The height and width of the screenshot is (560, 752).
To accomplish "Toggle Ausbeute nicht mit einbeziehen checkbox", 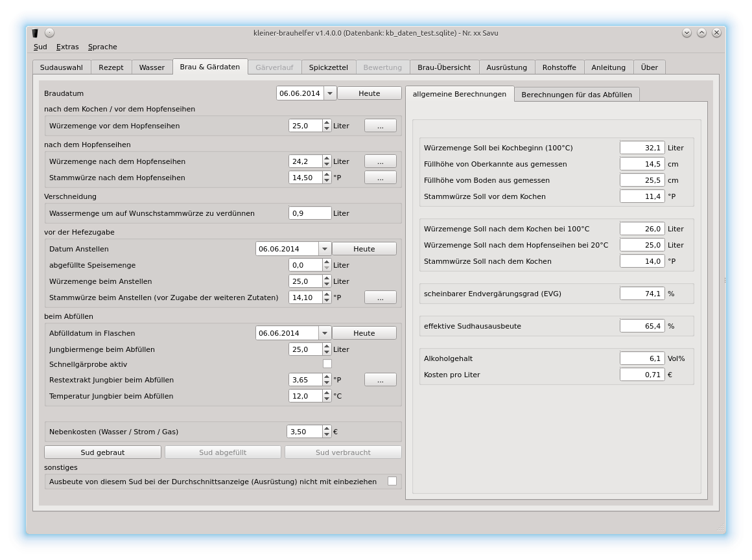I will point(392,481).
